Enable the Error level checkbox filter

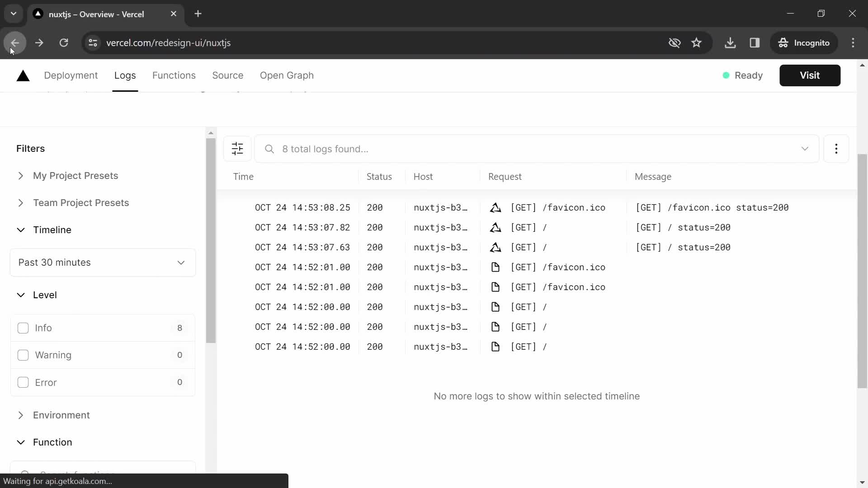tap(23, 382)
